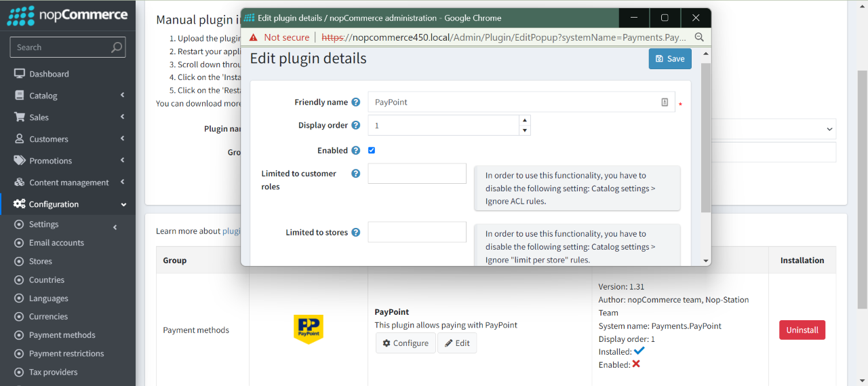Click the Catalog book icon

pos(19,96)
